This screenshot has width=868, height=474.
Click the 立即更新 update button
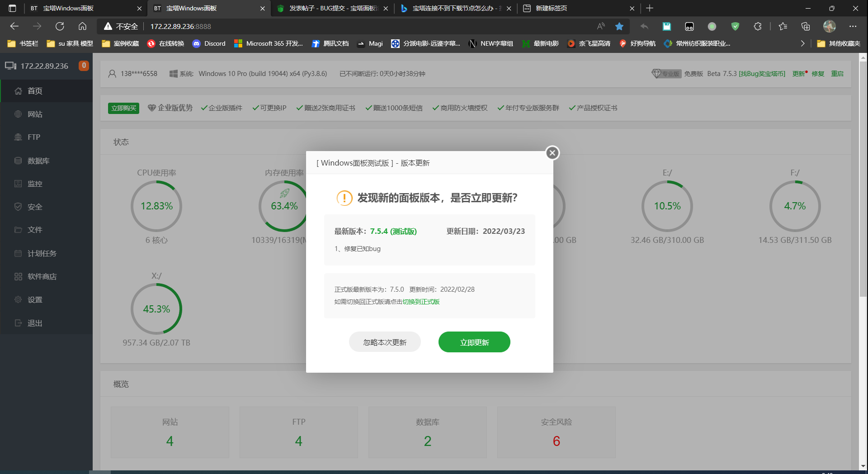click(x=474, y=342)
